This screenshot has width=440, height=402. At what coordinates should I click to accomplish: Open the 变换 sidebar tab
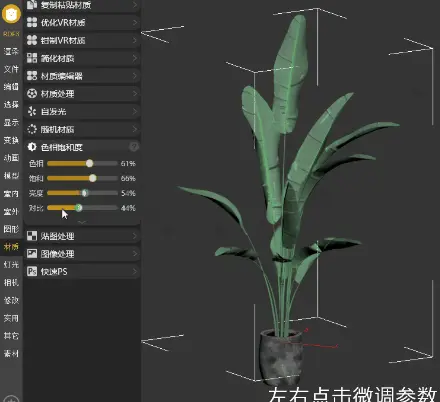(x=11, y=140)
